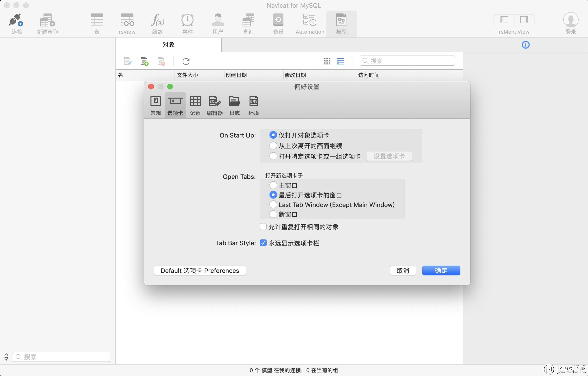Image resolution: width=588 pixels, height=376 pixels.
Task: Click the objects 搜索 search field
Action: pos(407,61)
